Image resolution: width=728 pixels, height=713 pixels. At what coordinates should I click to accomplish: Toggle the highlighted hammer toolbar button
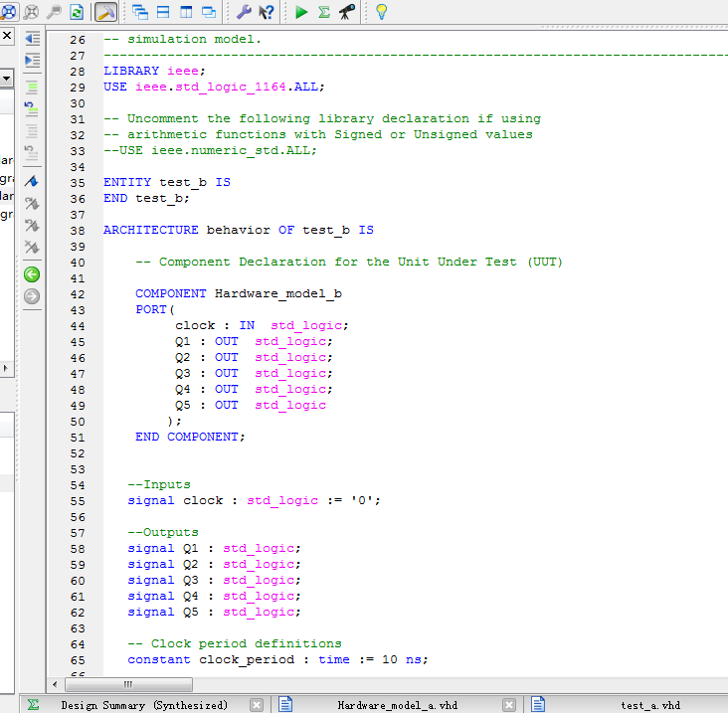[105, 12]
